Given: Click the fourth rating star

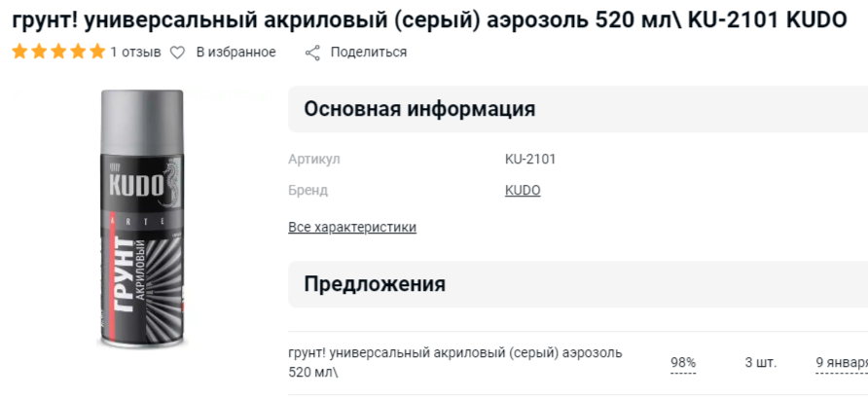Looking at the screenshot, I should tap(78, 53).
